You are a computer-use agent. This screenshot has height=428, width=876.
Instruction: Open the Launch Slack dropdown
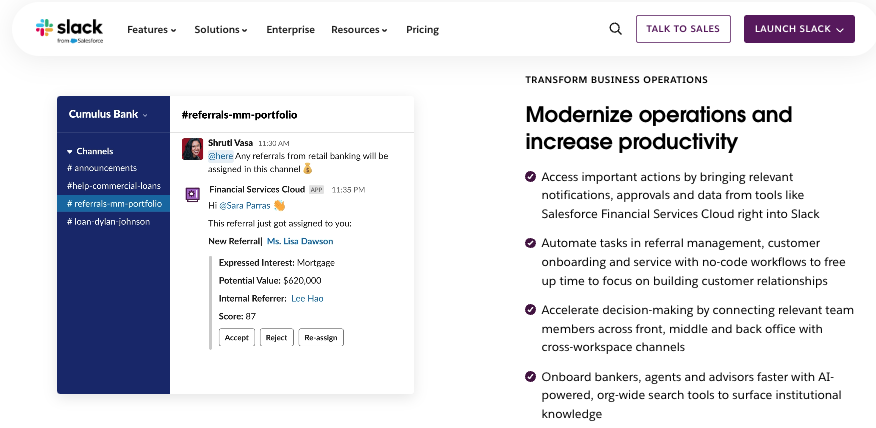click(799, 29)
